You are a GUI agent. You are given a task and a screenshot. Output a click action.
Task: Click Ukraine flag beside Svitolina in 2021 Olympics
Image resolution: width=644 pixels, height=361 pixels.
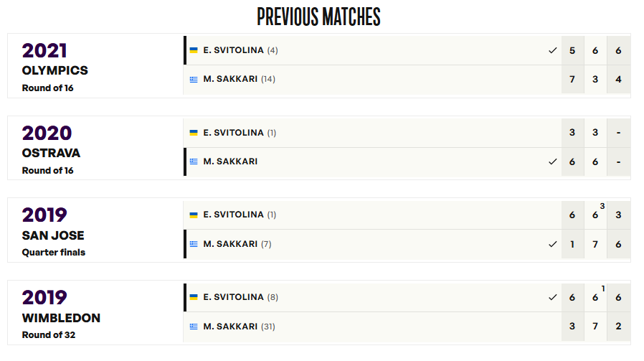click(x=194, y=50)
